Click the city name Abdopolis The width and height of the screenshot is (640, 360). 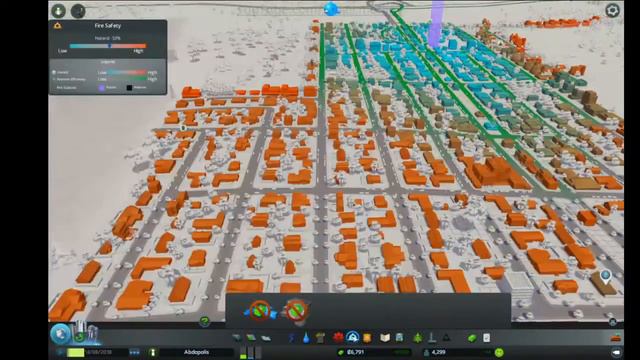(x=197, y=352)
